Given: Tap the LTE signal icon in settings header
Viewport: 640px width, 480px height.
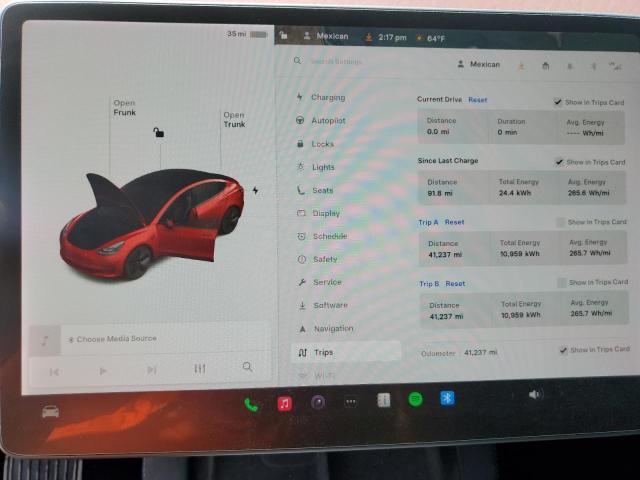Looking at the screenshot, I should click(615, 66).
